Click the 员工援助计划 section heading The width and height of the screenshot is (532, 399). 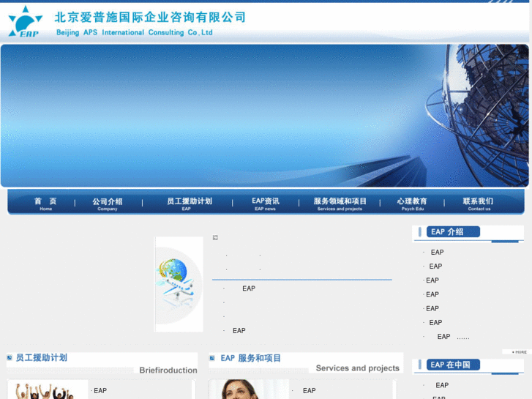click(x=42, y=357)
